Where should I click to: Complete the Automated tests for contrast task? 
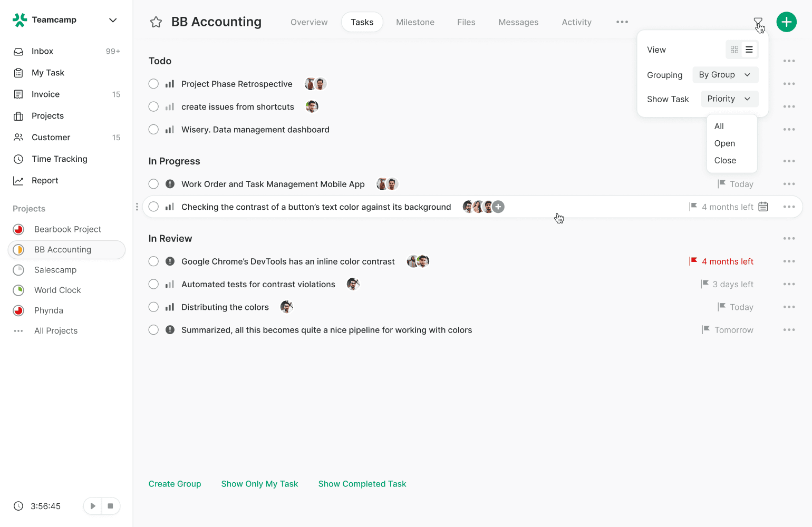click(153, 285)
